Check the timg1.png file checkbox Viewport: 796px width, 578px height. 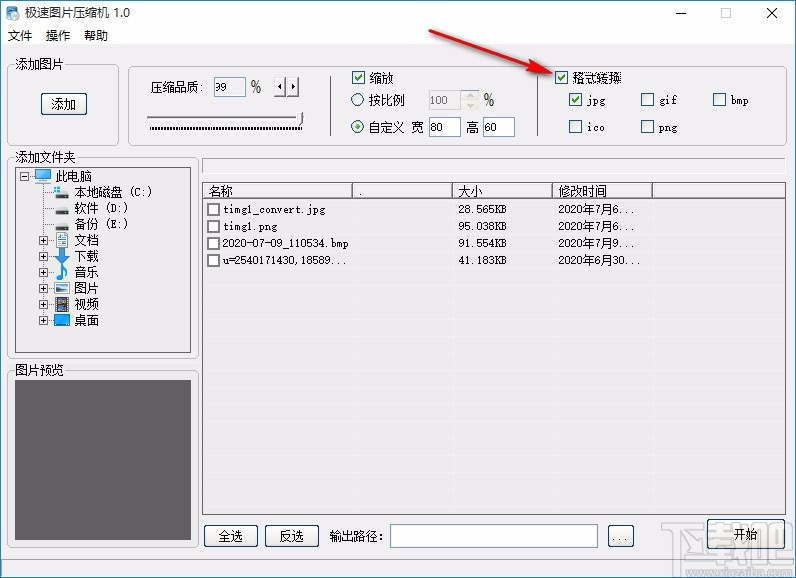[213, 226]
